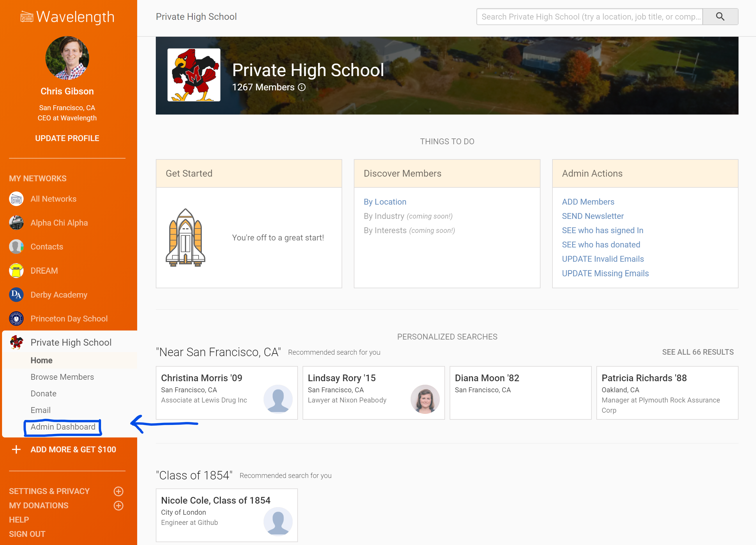Image resolution: width=756 pixels, height=545 pixels.
Task: Click UPDATE PROFILE button
Action: tap(67, 138)
